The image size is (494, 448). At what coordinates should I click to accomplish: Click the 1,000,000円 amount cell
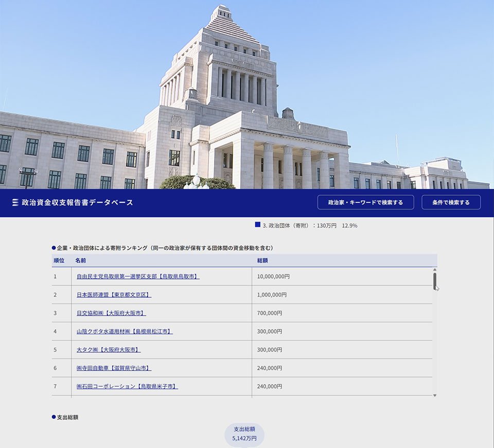[x=342, y=295]
